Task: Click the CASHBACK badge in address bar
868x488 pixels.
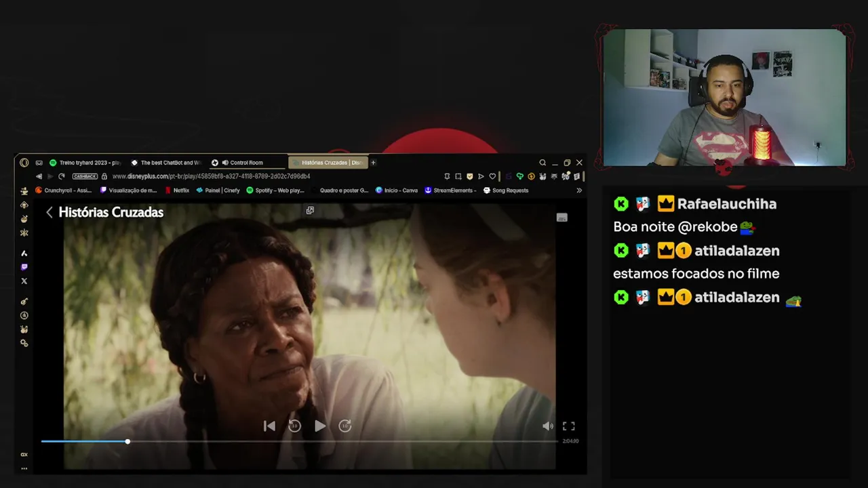Action: pos(85,176)
